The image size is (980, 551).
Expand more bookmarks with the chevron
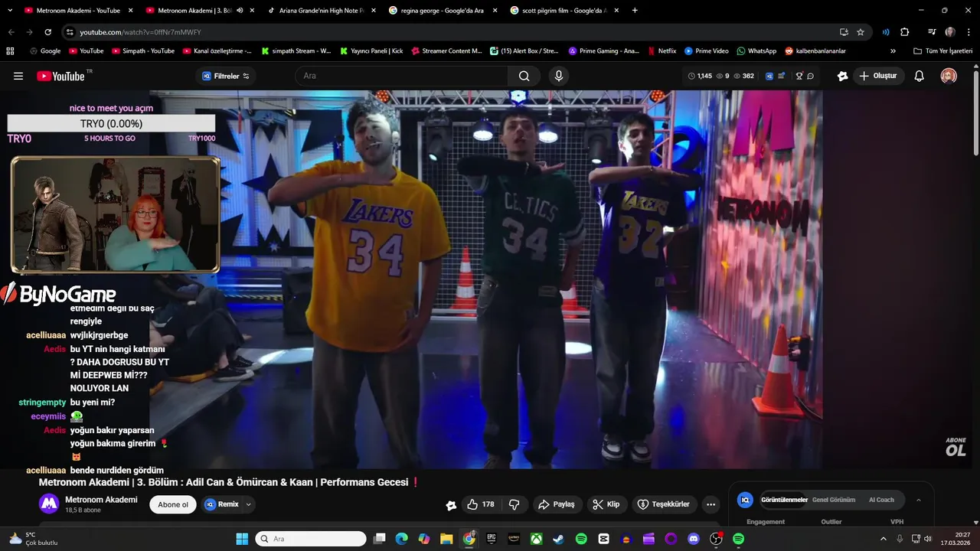point(893,51)
